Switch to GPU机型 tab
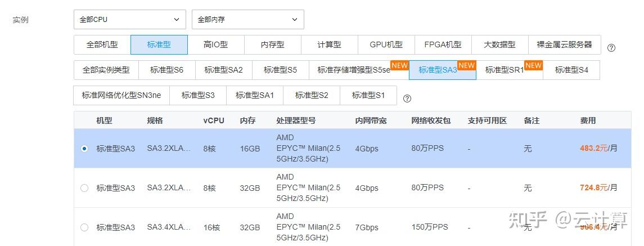 [x=386, y=44]
